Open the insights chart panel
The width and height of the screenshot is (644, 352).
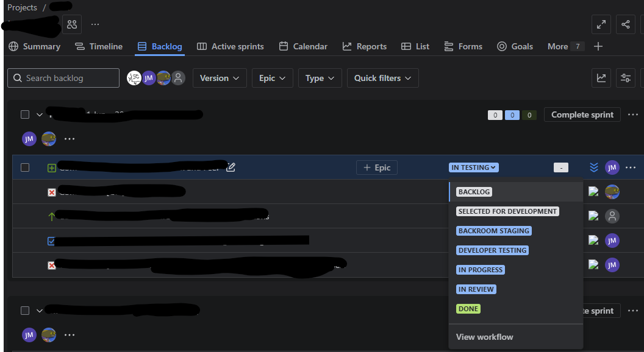pyautogui.click(x=601, y=78)
